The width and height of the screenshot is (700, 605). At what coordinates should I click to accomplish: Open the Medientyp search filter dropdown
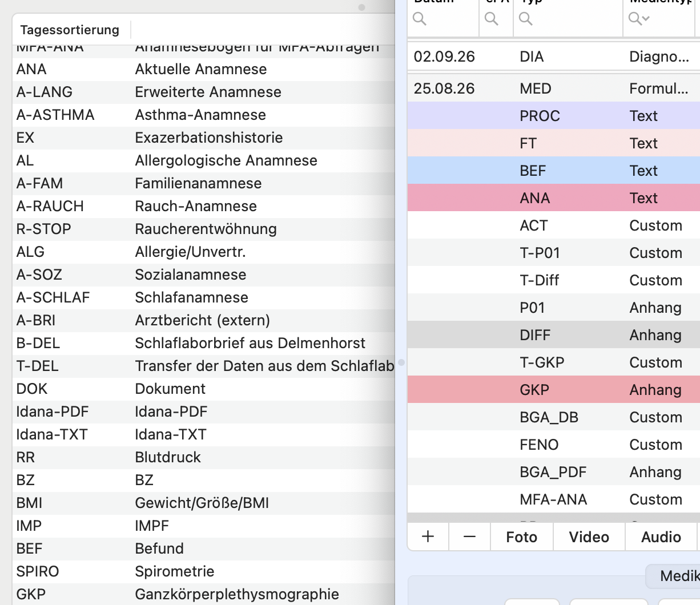pos(639,19)
